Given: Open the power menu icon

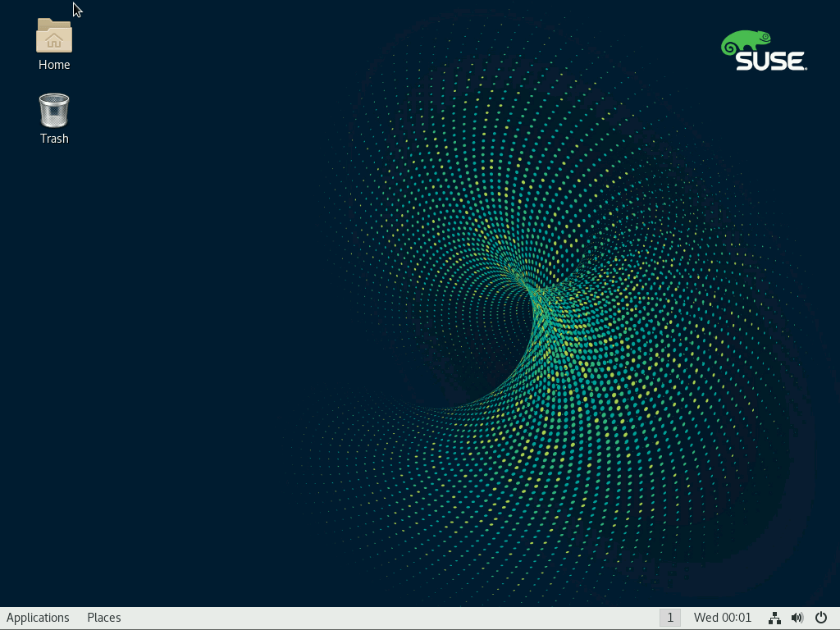Looking at the screenshot, I should [820, 618].
